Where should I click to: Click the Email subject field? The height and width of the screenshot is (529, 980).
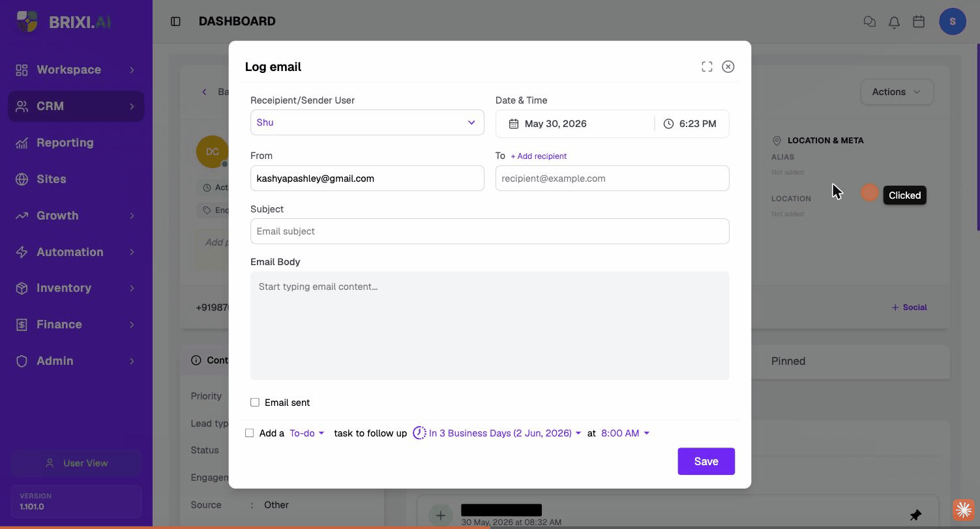(x=490, y=231)
